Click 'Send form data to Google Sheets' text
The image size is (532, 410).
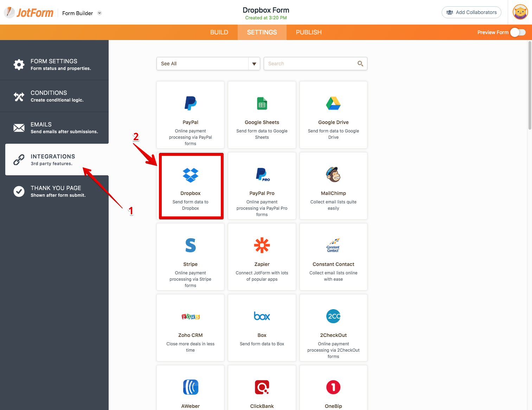coord(262,134)
